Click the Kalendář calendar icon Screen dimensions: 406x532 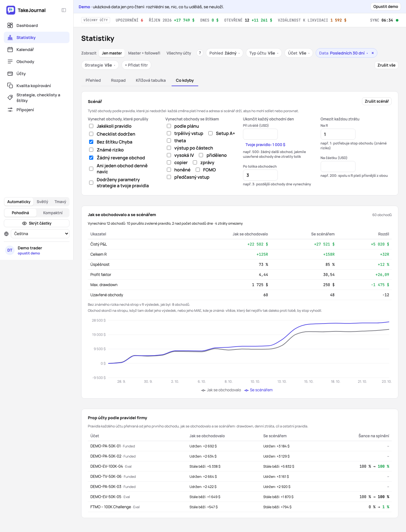(10, 49)
